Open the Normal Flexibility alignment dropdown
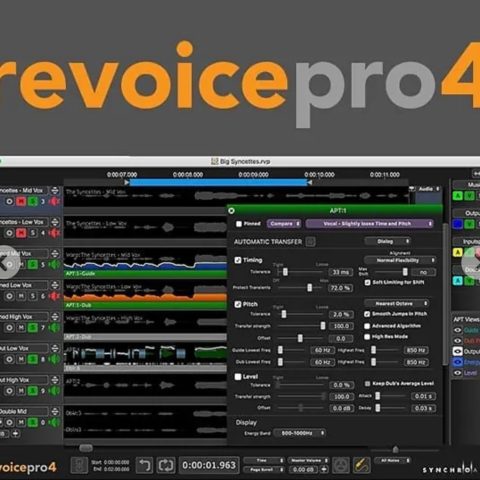 (x=400, y=260)
